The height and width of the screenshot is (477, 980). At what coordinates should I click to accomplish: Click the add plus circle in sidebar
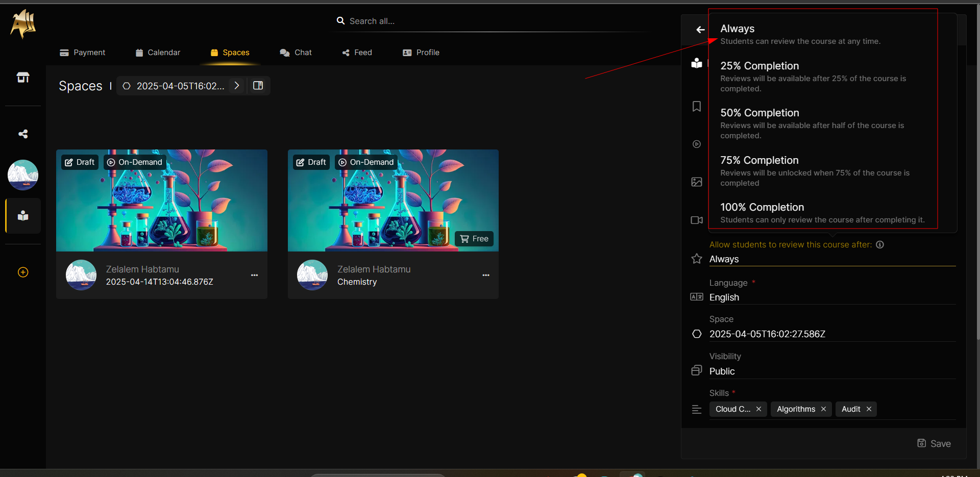point(23,272)
